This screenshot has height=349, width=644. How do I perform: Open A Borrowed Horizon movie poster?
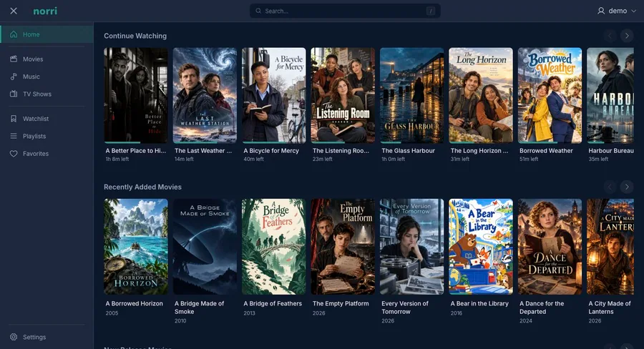click(x=136, y=247)
